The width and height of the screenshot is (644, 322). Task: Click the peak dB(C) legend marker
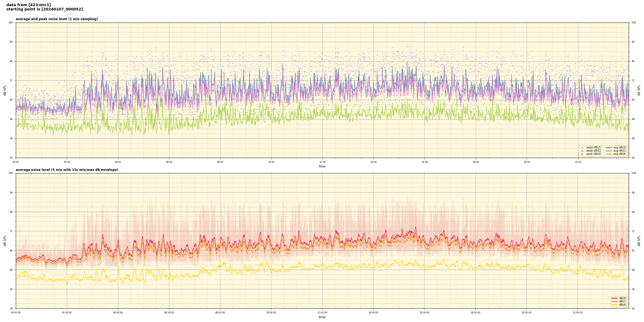pos(582,151)
